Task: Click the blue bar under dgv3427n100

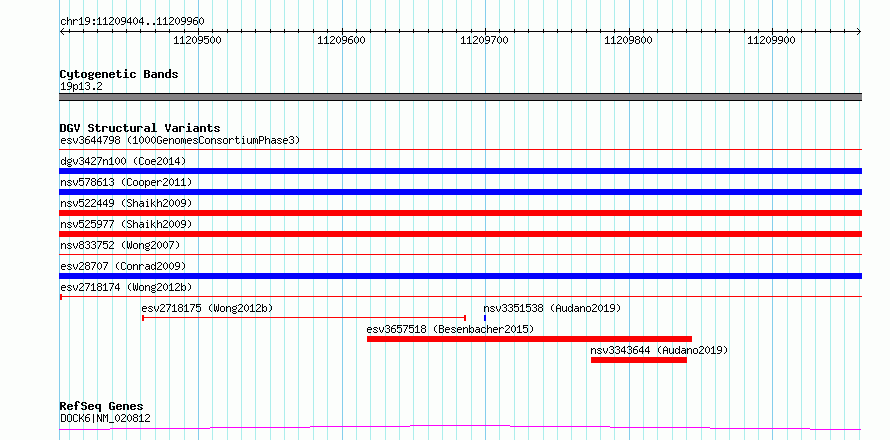Action: [x=460, y=171]
